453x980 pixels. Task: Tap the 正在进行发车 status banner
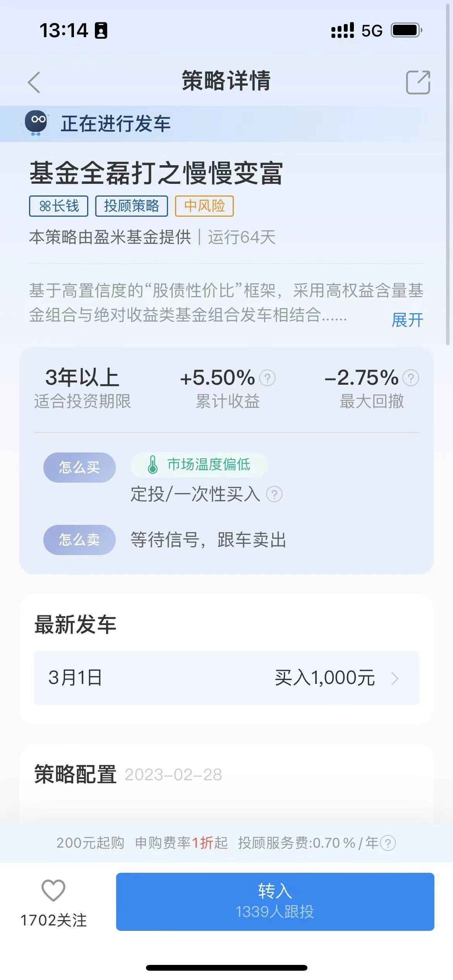point(115,124)
